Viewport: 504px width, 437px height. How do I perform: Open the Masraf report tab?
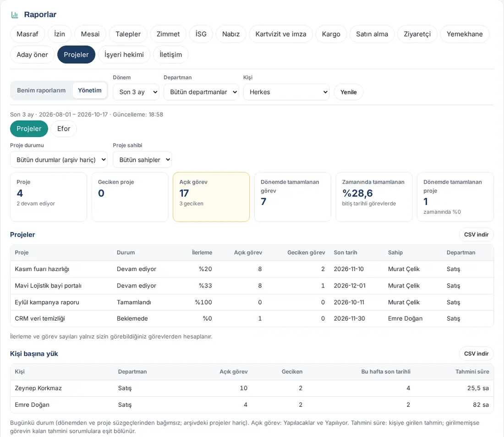coord(27,34)
